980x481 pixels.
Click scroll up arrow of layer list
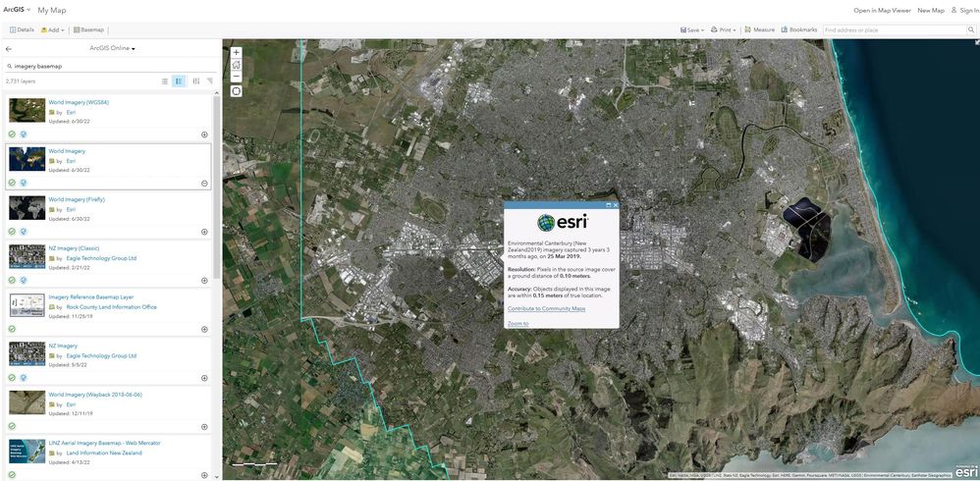217,93
